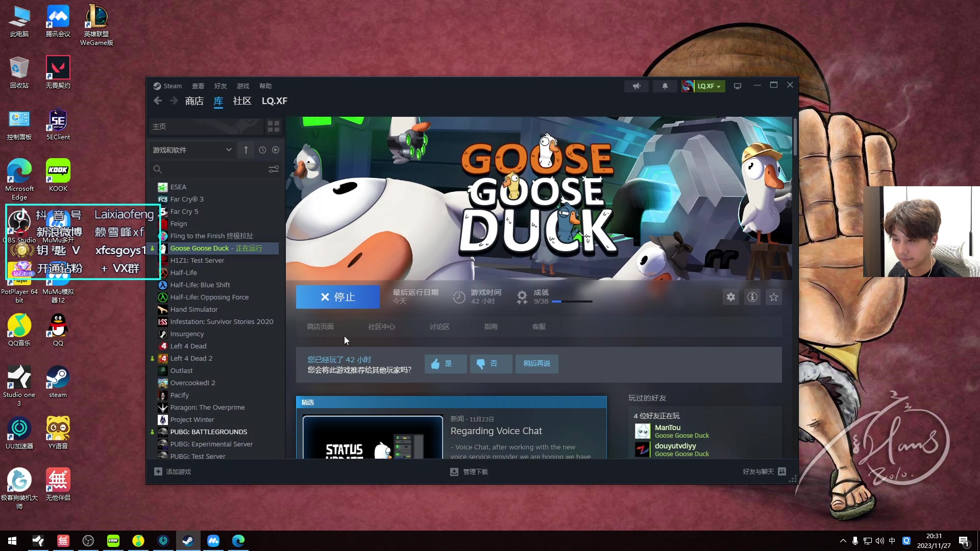
Task: Click the Steam forward navigation arrow
Action: tap(174, 101)
